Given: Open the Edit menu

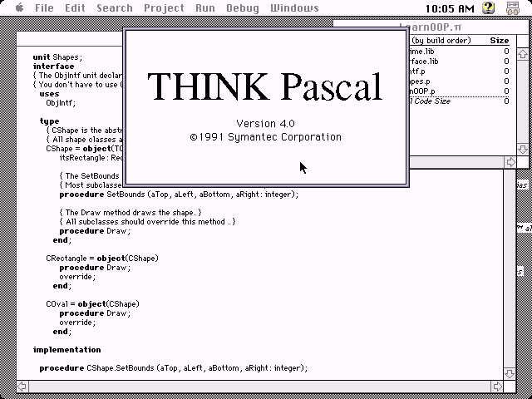Looking at the screenshot, I should (x=75, y=7).
